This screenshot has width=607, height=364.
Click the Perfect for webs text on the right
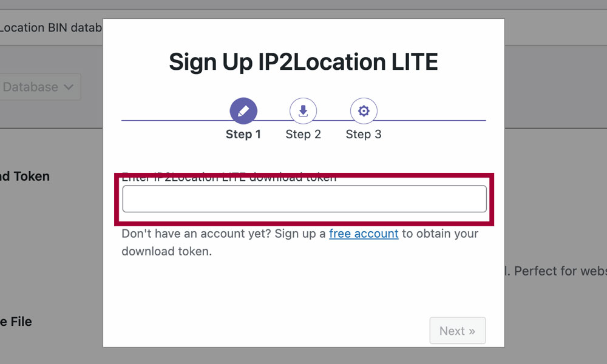pos(558,271)
